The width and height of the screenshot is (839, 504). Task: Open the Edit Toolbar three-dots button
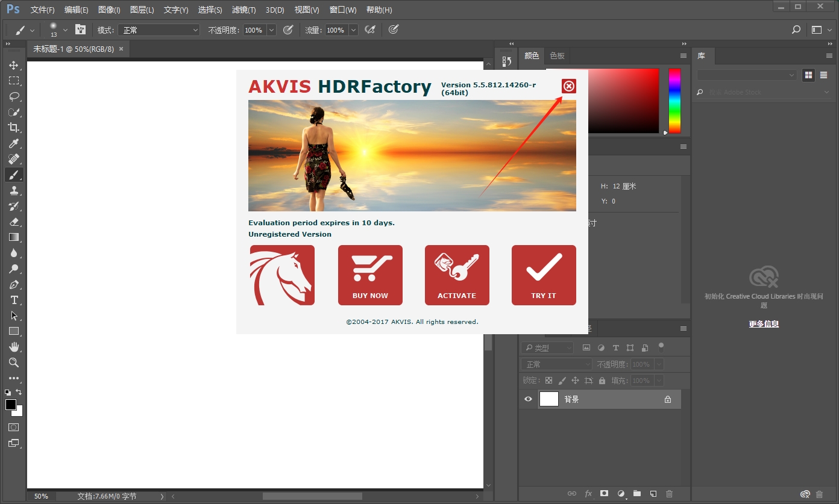coord(14,378)
